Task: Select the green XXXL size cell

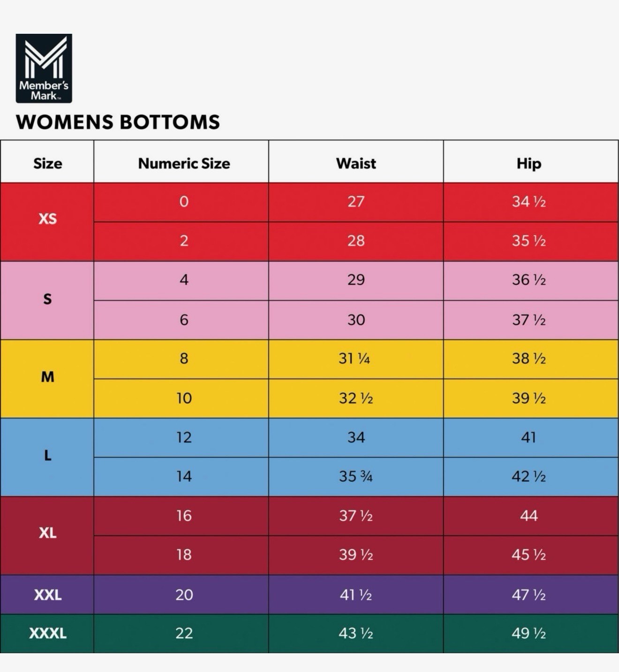Action: click(47, 633)
